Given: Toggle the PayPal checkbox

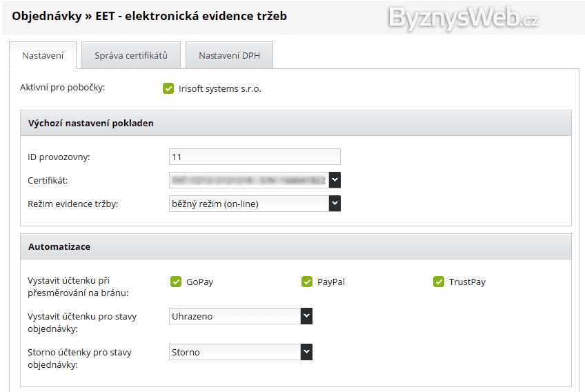Looking at the screenshot, I should pyautogui.click(x=307, y=282).
